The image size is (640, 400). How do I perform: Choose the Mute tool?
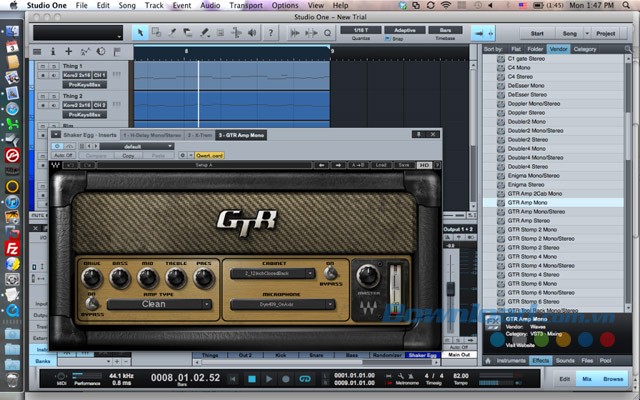click(220, 33)
